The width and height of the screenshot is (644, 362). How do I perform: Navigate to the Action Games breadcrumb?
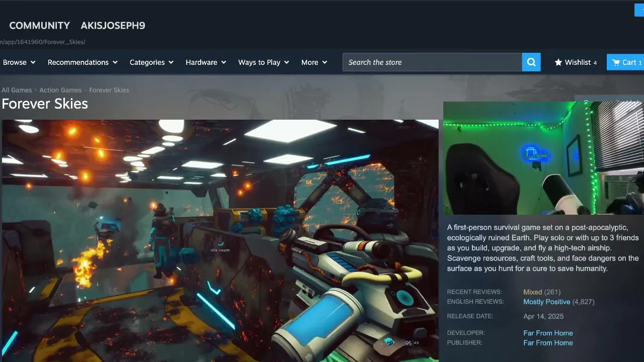click(60, 90)
